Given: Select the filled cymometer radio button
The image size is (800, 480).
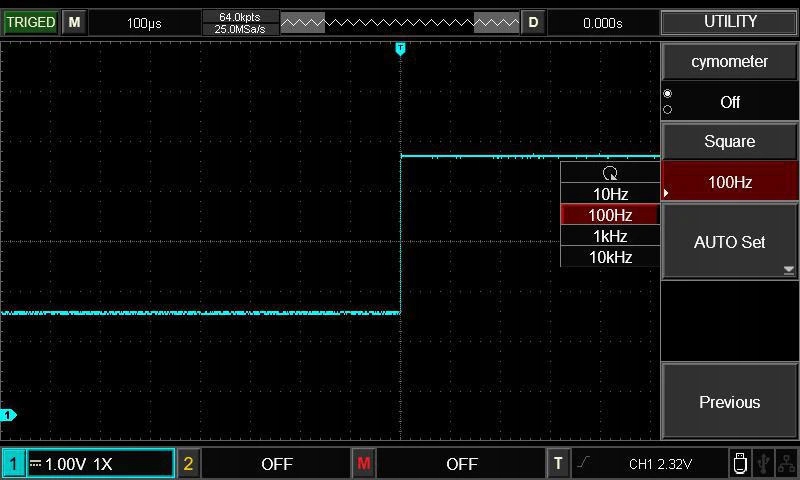Looking at the screenshot, I should click(x=668, y=94).
